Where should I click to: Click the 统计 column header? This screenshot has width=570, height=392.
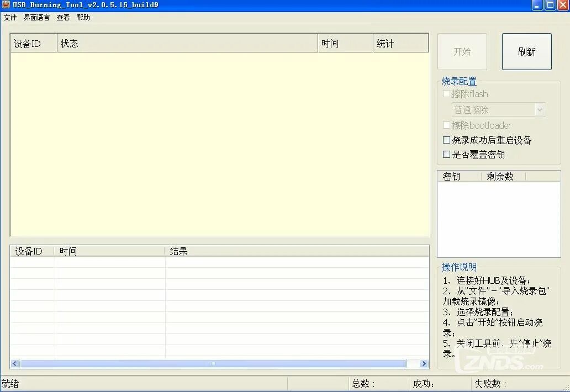[401, 44]
